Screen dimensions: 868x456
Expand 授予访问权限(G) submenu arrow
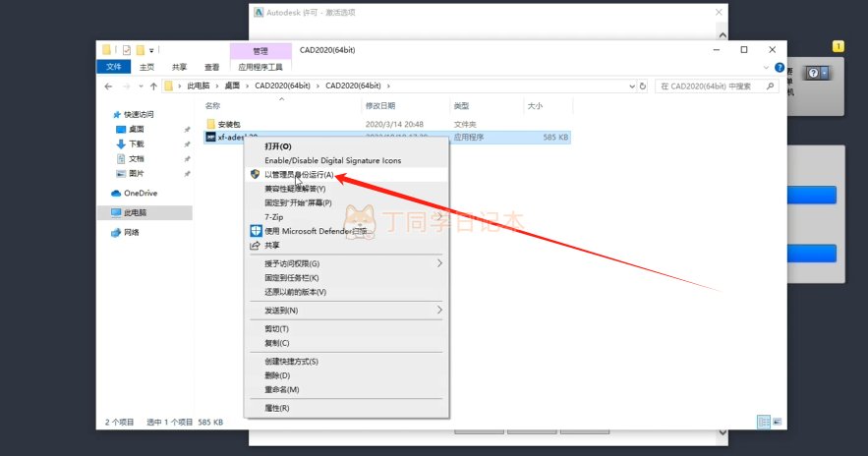(439, 263)
